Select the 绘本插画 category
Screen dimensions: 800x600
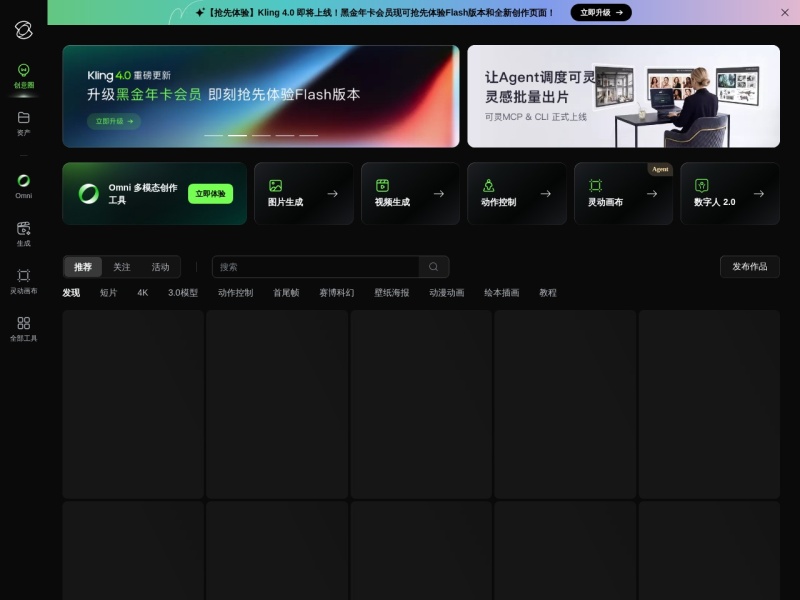(x=502, y=292)
